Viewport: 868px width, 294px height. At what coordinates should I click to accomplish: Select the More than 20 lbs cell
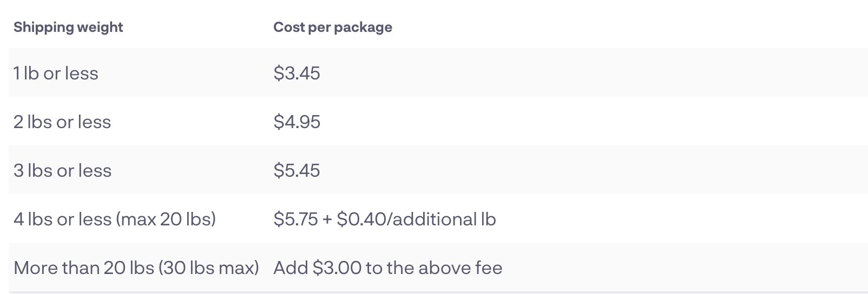tap(136, 268)
